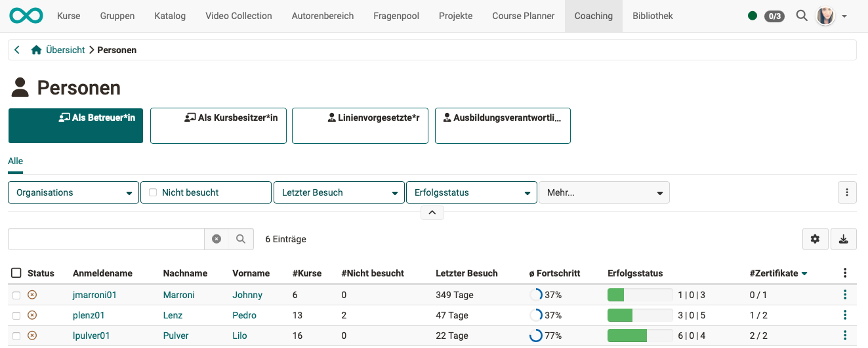868x348 pixels.
Task: Click into the table search input field
Action: click(x=106, y=239)
